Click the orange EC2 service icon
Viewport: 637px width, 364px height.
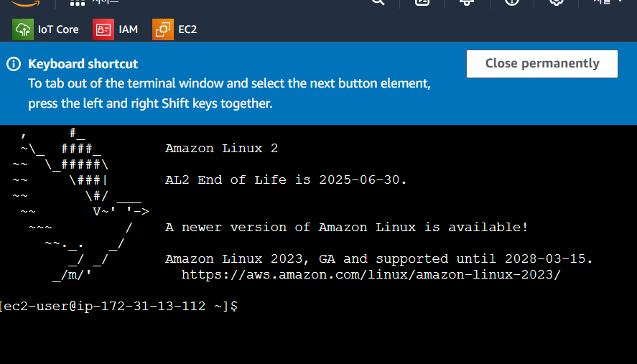tap(162, 29)
